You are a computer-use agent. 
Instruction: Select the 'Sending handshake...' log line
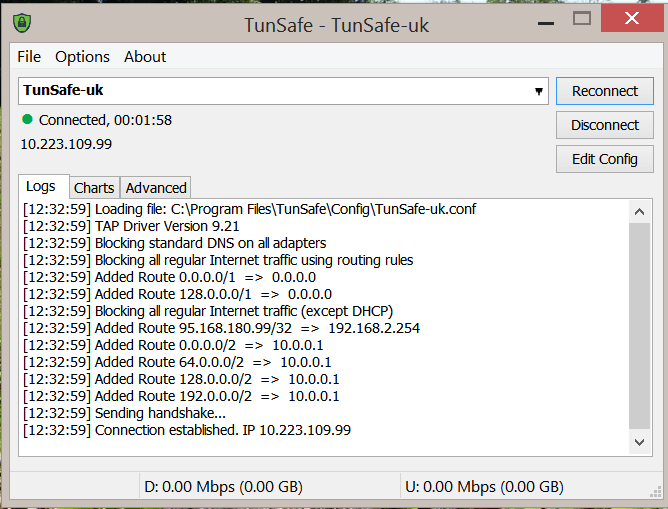pos(124,413)
